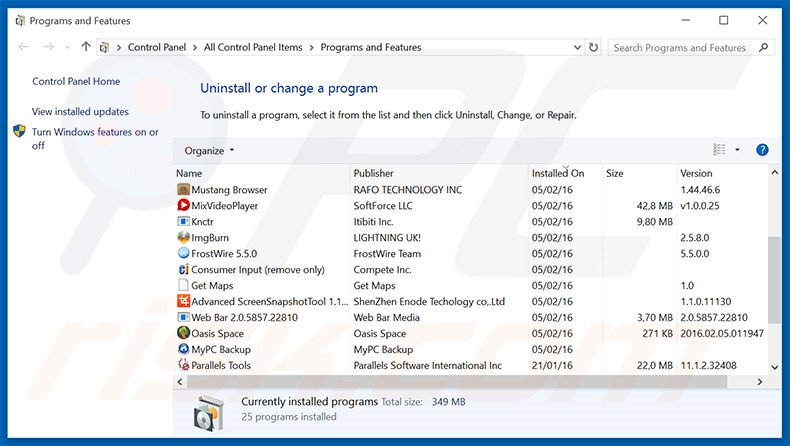Click Programs and Features breadcrumb
Image resolution: width=790 pixels, height=446 pixels.
point(371,47)
